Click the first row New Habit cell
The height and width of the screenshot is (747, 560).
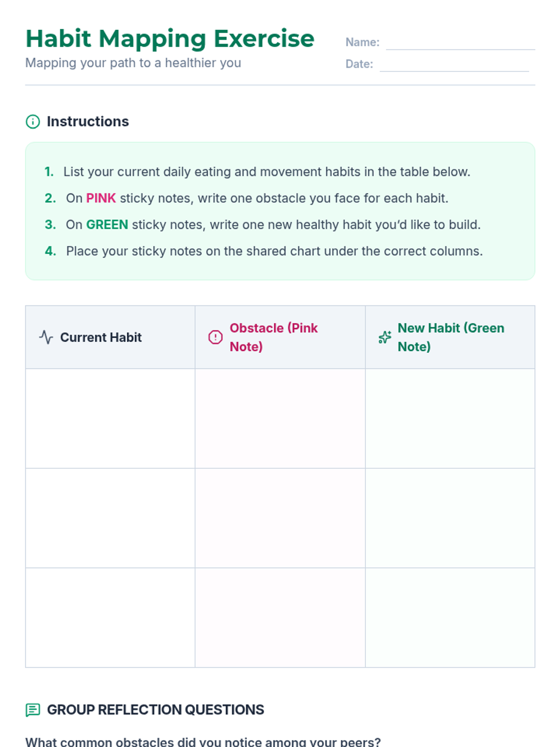point(450,418)
